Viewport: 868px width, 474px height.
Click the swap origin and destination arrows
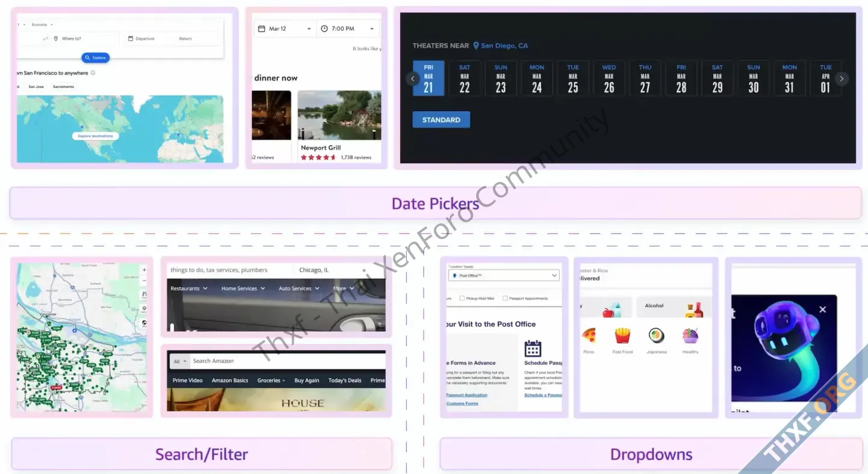pyautogui.click(x=45, y=39)
